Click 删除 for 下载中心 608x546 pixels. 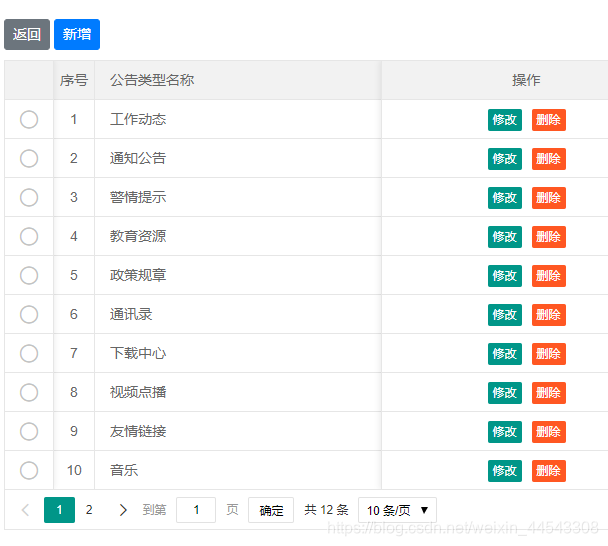pos(549,354)
